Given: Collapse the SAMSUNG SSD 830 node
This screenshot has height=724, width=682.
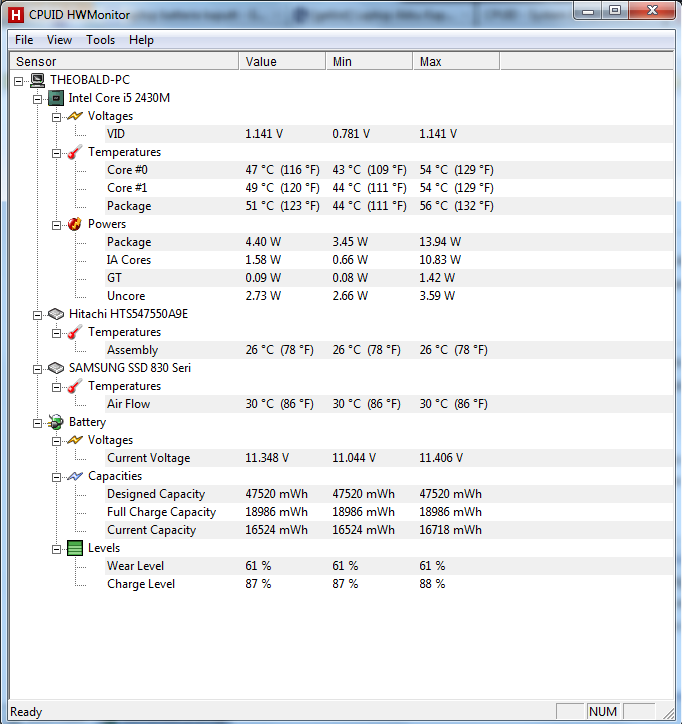Looking at the screenshot, I should [37, 370].
